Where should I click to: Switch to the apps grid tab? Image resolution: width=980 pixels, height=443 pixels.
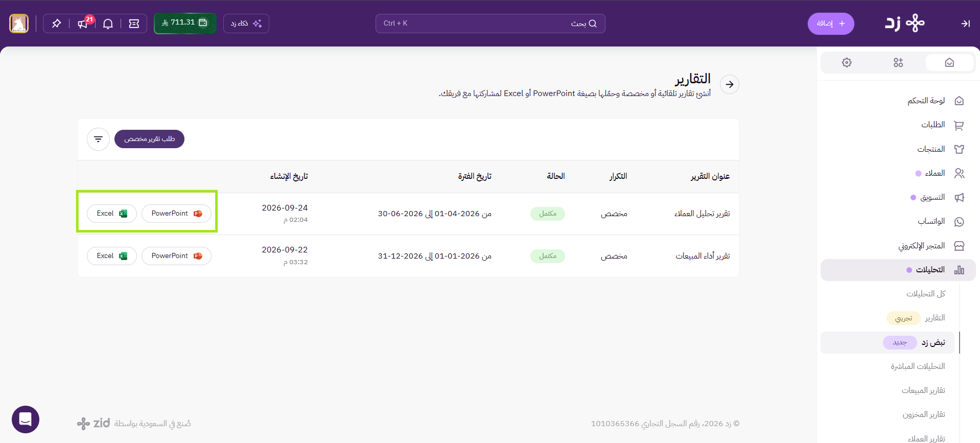898,62
